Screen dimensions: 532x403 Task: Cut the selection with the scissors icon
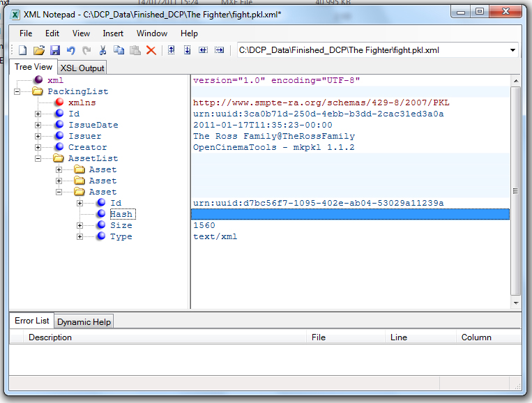click(102, 50)
